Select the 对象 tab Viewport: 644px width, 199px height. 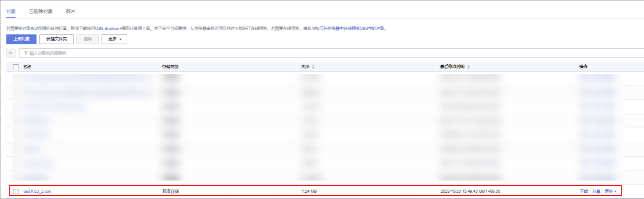11,11
